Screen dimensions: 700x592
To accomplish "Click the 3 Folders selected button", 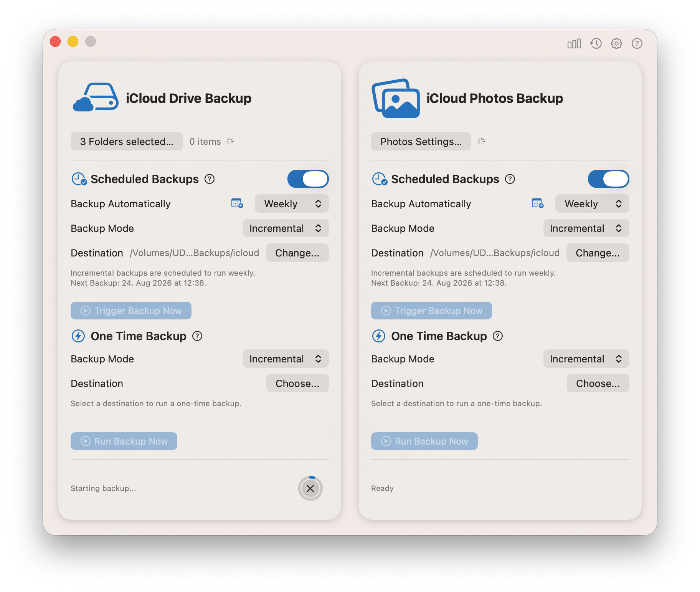I will click(x=127, y=142).
